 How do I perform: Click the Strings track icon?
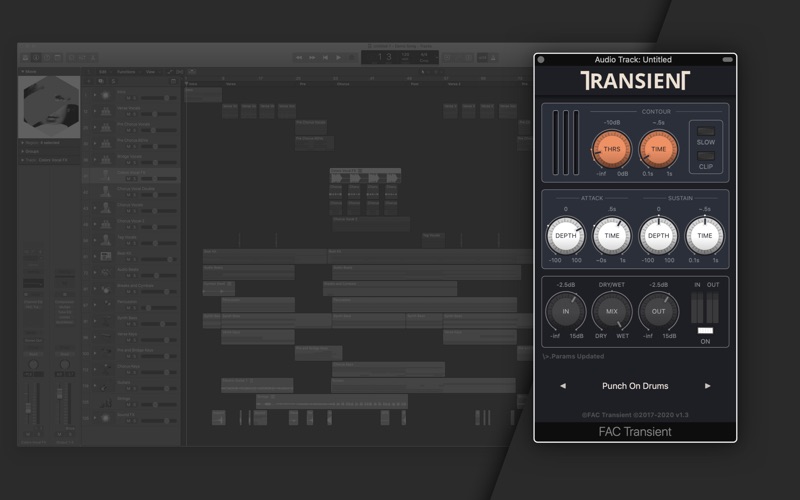(x=106, y=402)
